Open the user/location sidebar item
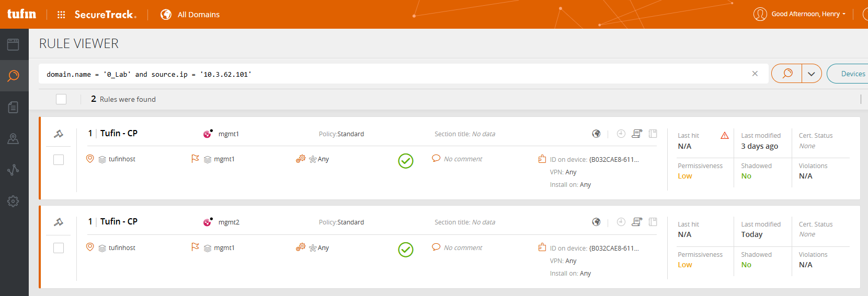This screenshot has width=868, height=296. click(13, 138)
